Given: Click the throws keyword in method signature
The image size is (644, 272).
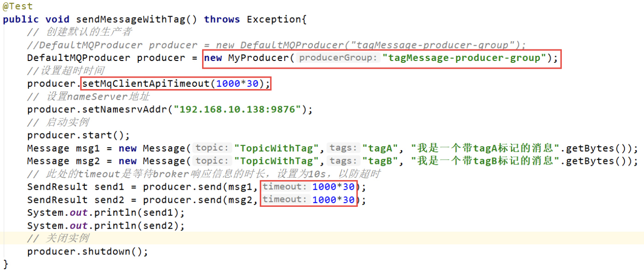Looking at the screenshot, I should click(222, 19).
